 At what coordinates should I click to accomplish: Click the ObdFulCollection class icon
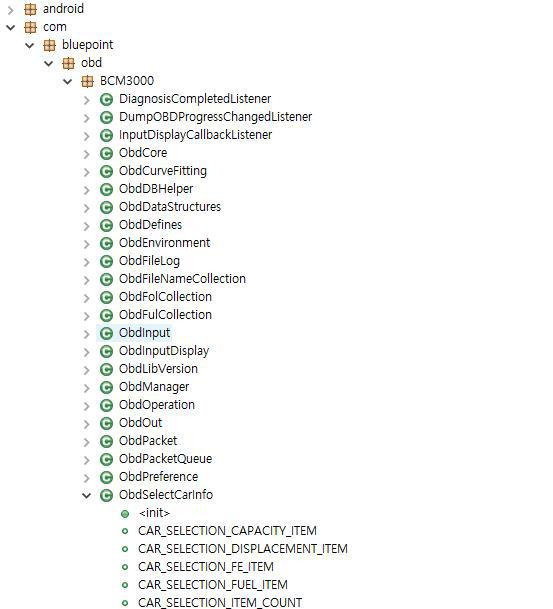(106, 315)
